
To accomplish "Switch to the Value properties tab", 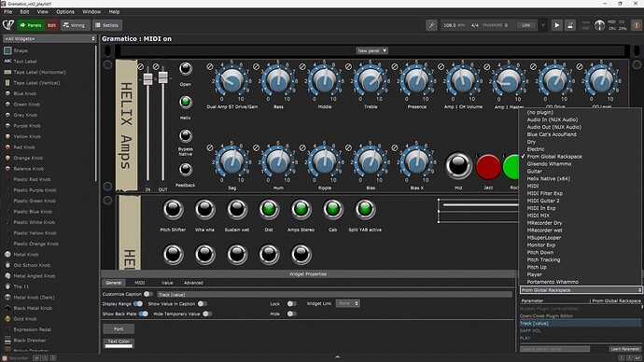I will point(167,283).
